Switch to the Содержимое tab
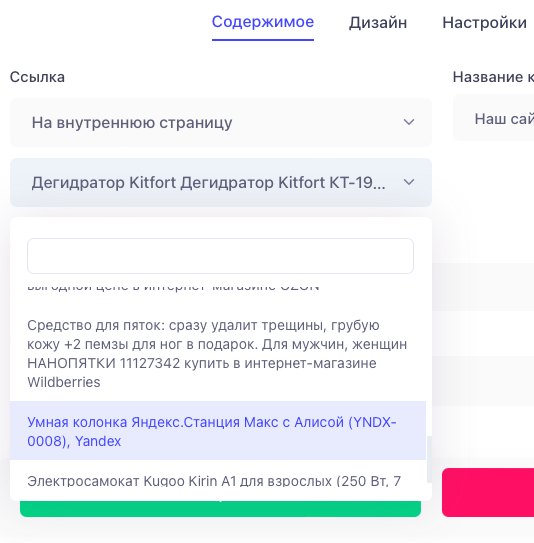 click(263, 22)
